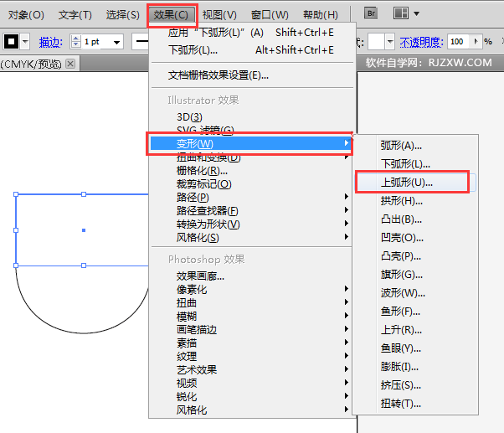Open the 模糊 submenu
The image size is (504, 433).
[251, 317]
